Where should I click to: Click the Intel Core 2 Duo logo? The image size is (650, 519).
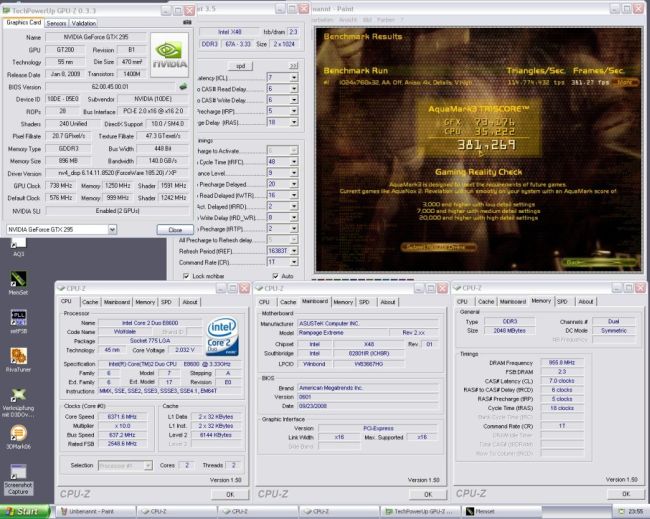click(223, 336)
